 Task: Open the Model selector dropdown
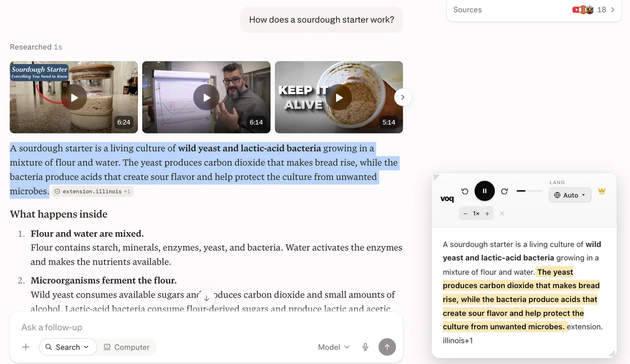click(333, 347)
